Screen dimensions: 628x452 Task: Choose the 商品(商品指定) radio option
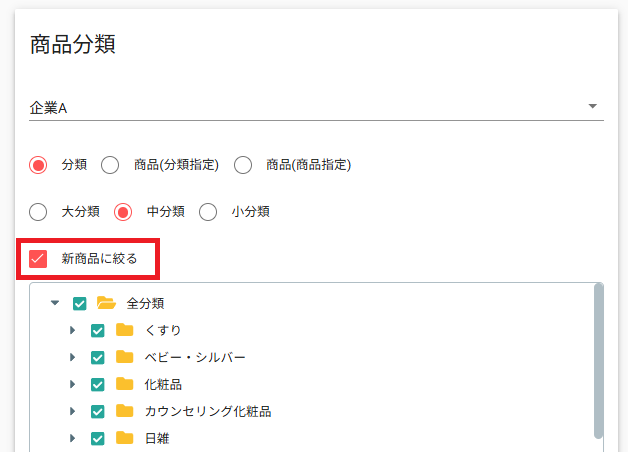pos(241,165)
